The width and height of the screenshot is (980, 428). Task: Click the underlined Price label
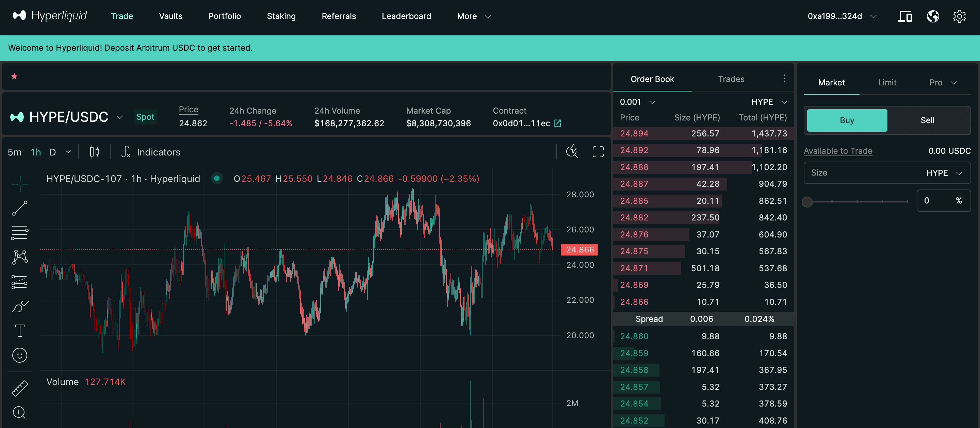point(188,110)
